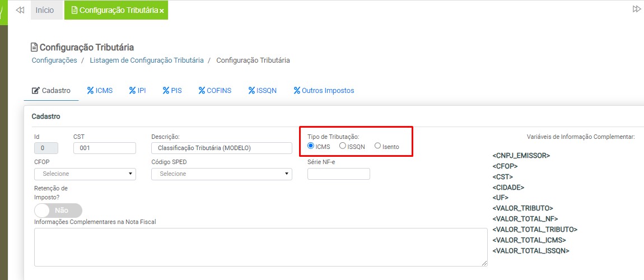Click the Informações Complementares text area

260,247
